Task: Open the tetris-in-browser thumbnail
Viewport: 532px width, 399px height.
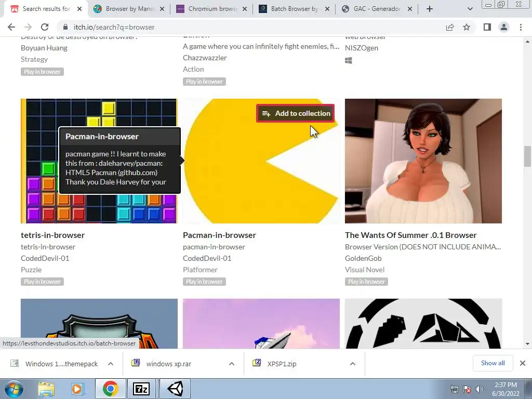Action: coord(99,161)
